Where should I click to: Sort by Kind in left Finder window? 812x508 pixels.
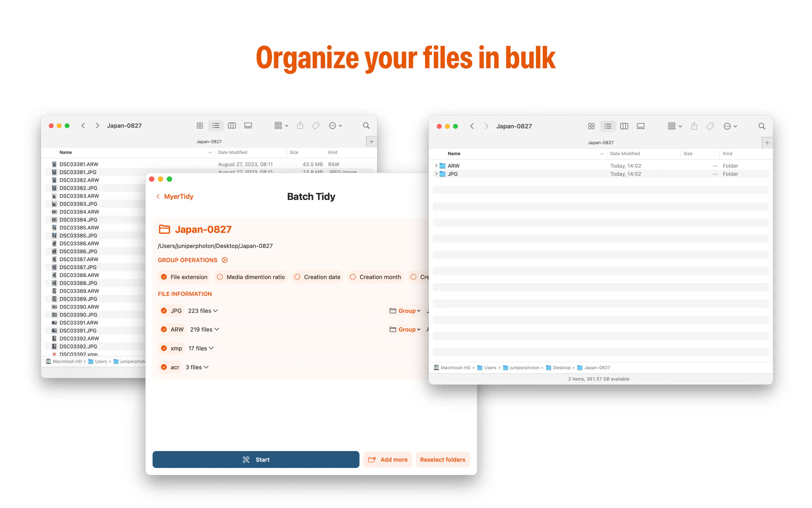pos(332,152)
